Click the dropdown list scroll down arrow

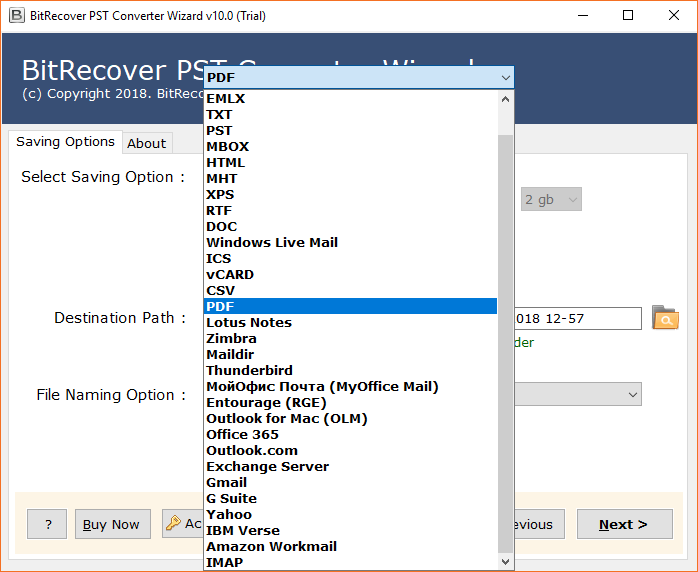tap(505, 562)
